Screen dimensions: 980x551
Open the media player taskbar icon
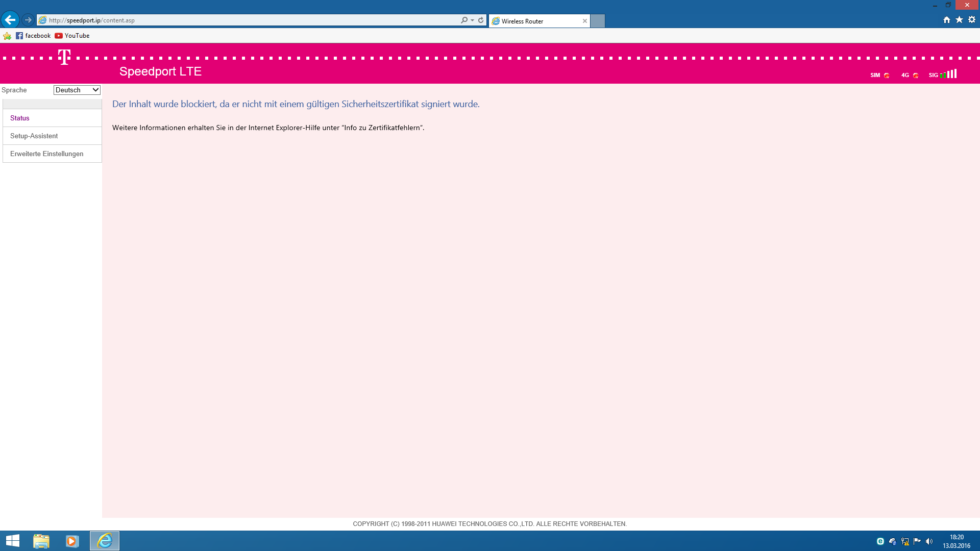tap(72, 541)
